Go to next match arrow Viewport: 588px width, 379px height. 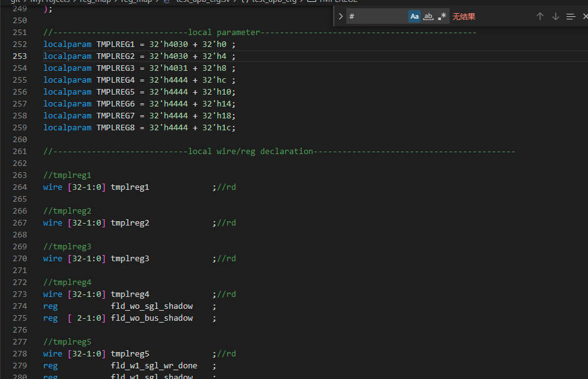555,16
